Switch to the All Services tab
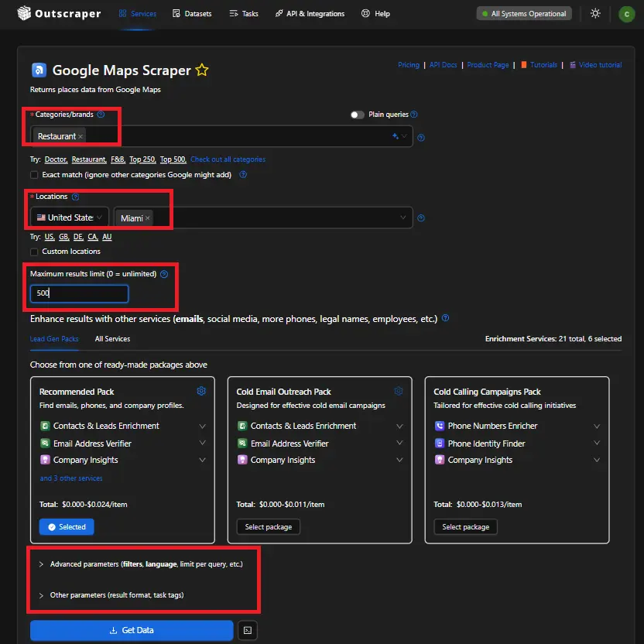 coord(112,339)
